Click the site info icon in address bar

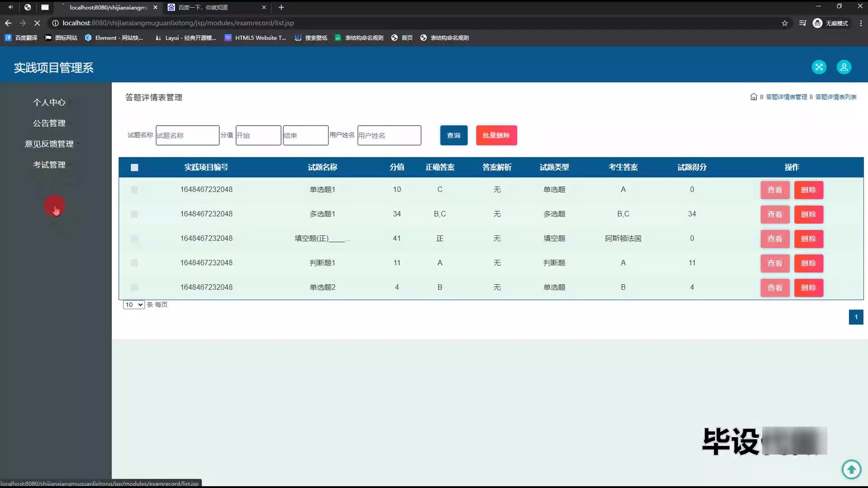[x=55, y=23]
